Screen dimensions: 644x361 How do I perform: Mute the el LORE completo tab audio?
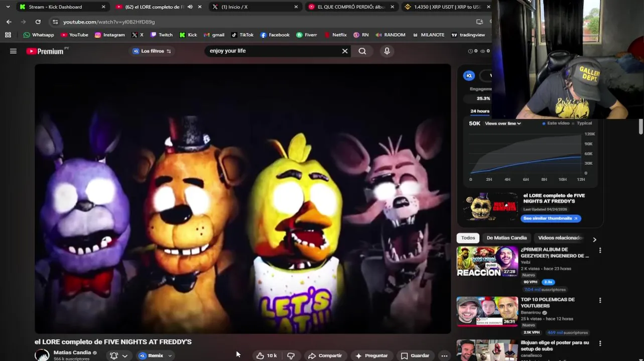[x=190, y=7]
